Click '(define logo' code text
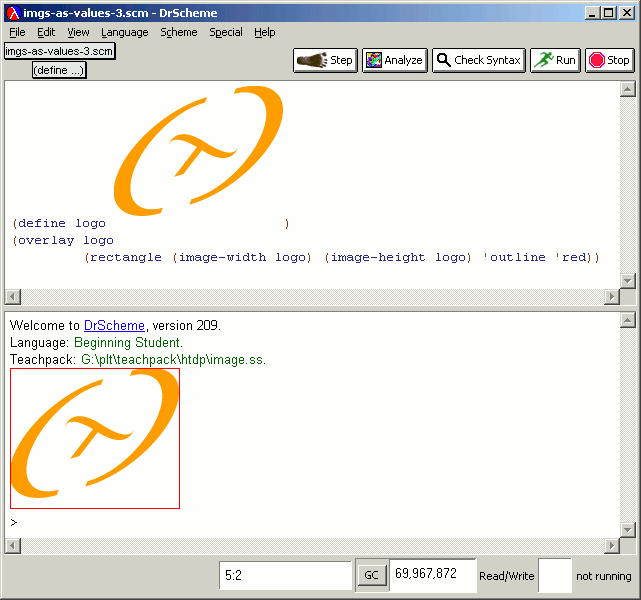 pos(59,224)
